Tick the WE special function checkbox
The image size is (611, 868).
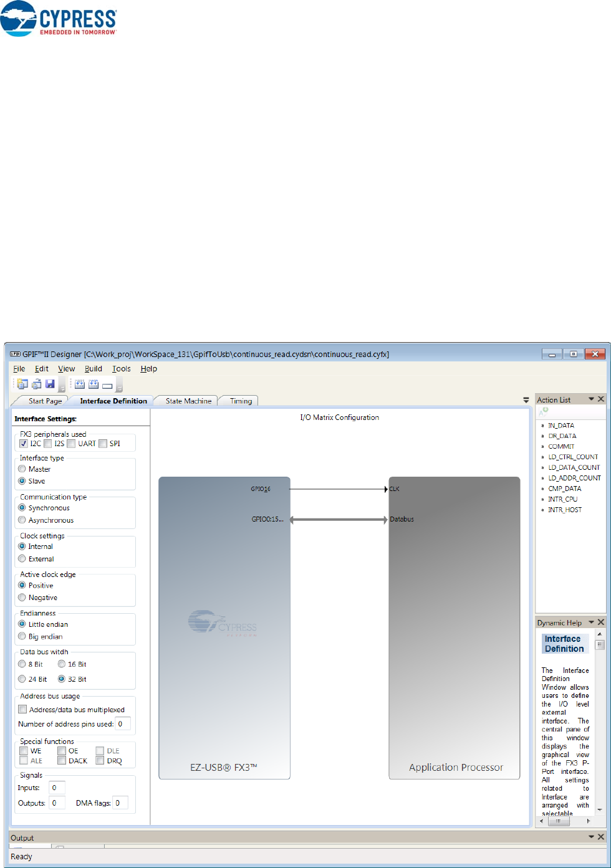pyautogui.click(x=24, y=751)
